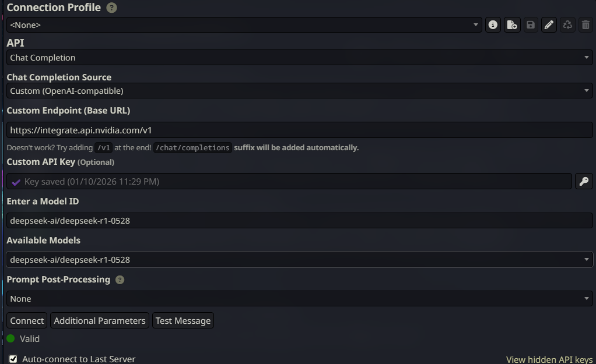Toggle Auto-connect to Last Server checkbox
Screen dimensions: 596x364
pos(13,359)
